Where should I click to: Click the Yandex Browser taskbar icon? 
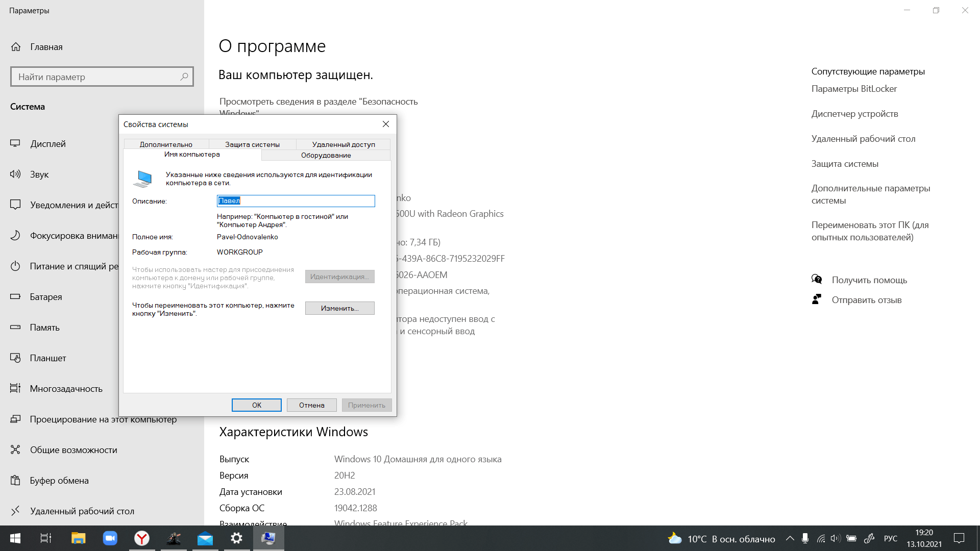[142, 538]
